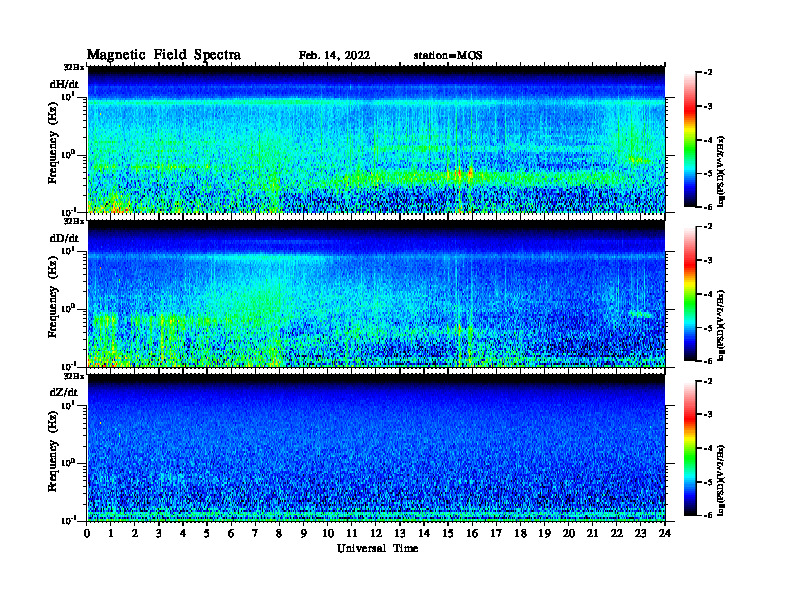Click hour "6" on the Universal Time axis
Image resolution: width=792 pixels, height=612 pixels.
[x=231, y=534]
